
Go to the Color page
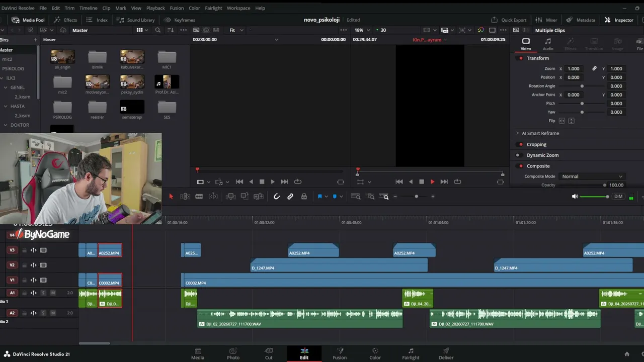pyautogui.click(x=375, y=353)
